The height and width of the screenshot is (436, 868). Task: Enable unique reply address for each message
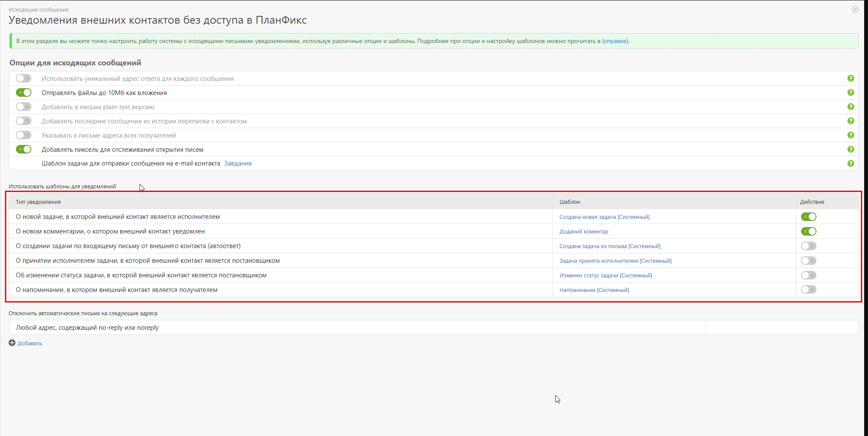pos(24,78)
